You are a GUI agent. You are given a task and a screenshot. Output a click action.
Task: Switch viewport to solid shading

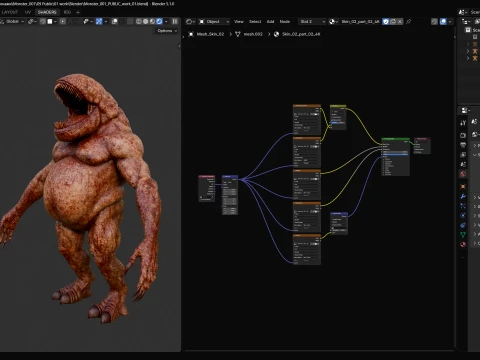pyautogui.click(x=146, y=22)
